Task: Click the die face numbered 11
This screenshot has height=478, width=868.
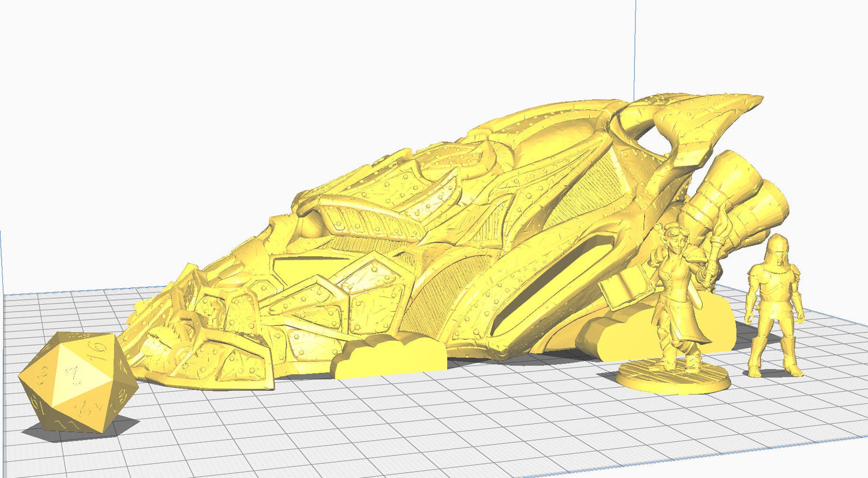Action: (66, 424)
